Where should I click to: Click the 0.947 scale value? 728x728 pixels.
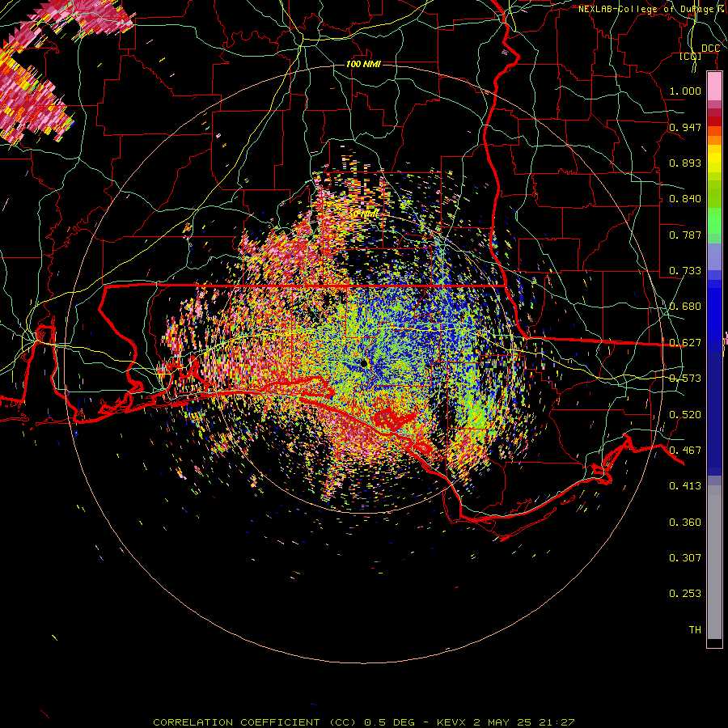click(x=685, y=127)
